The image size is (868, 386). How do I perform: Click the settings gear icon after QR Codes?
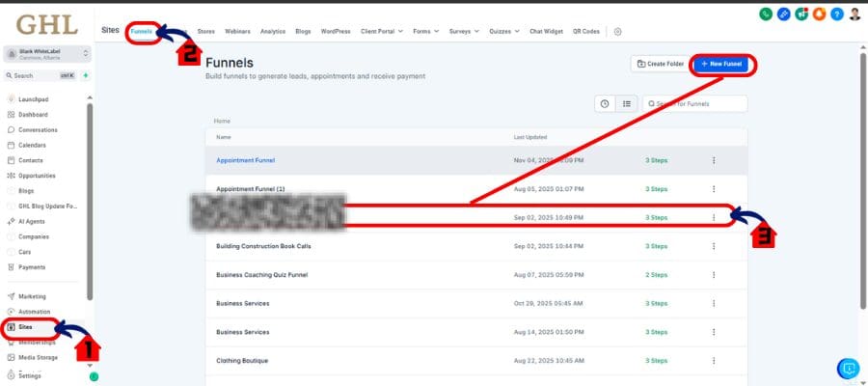[x=618, y=31]
